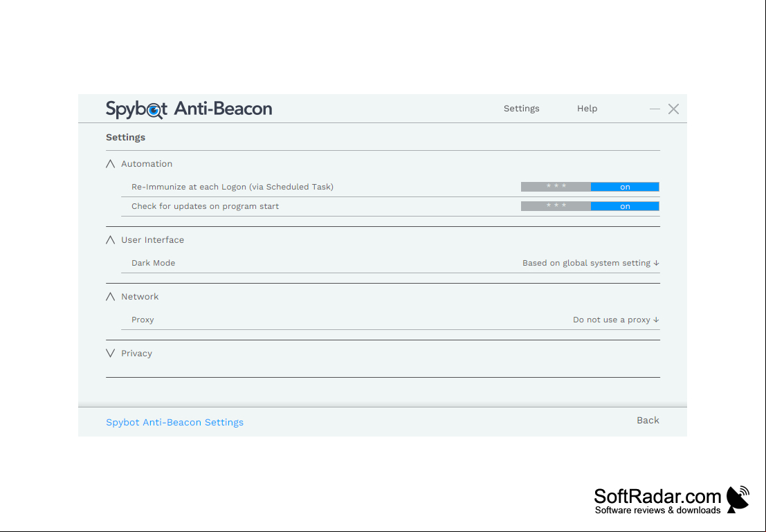Open the Proxy dropdown
This screenshot has height=532, width=766.
point(616,320)
